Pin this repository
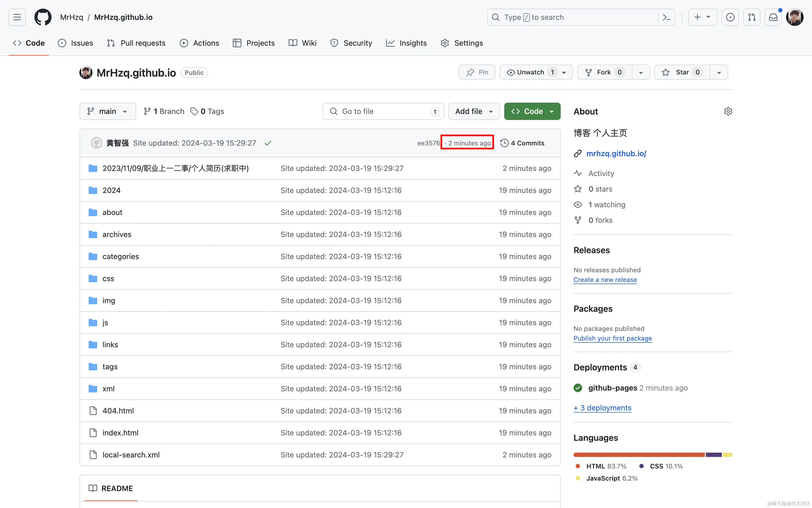 477,72
